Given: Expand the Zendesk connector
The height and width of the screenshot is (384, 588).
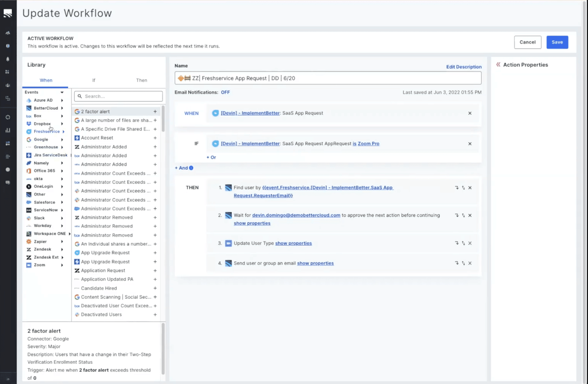Looking at the screenshot, I should pyautogui.click(x=62, y=249).
